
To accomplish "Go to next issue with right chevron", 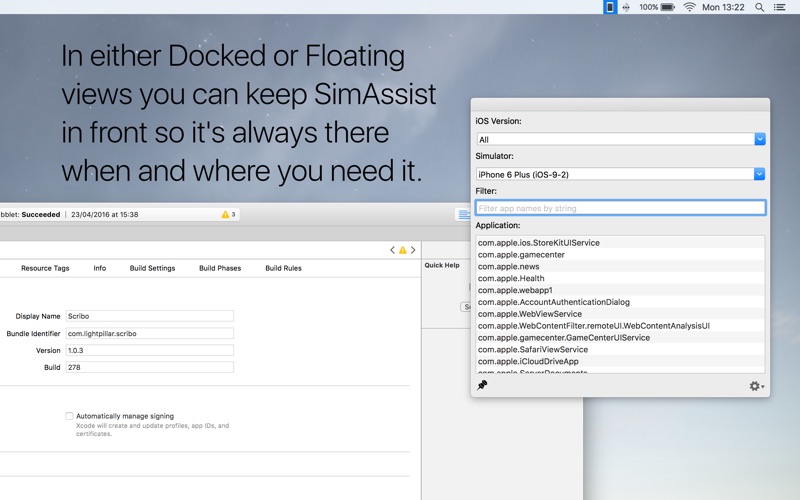I will pyautogui.click(x=413, y=250).
